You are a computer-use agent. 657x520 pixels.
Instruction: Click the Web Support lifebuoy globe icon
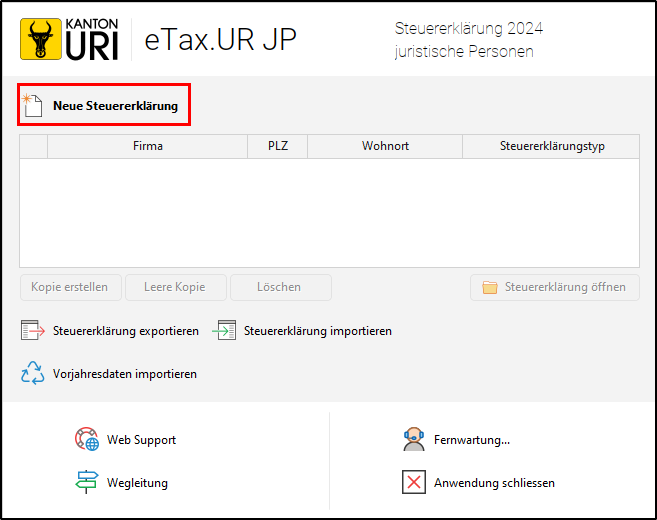pyautogui.click(x=87, y=439)
